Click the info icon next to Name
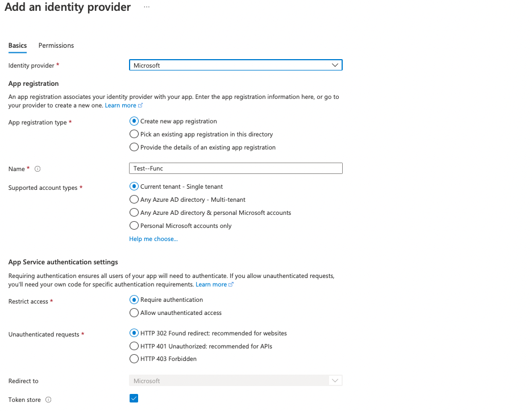The height and width of the screenshot is (411, 532). [x=37, y=168]
